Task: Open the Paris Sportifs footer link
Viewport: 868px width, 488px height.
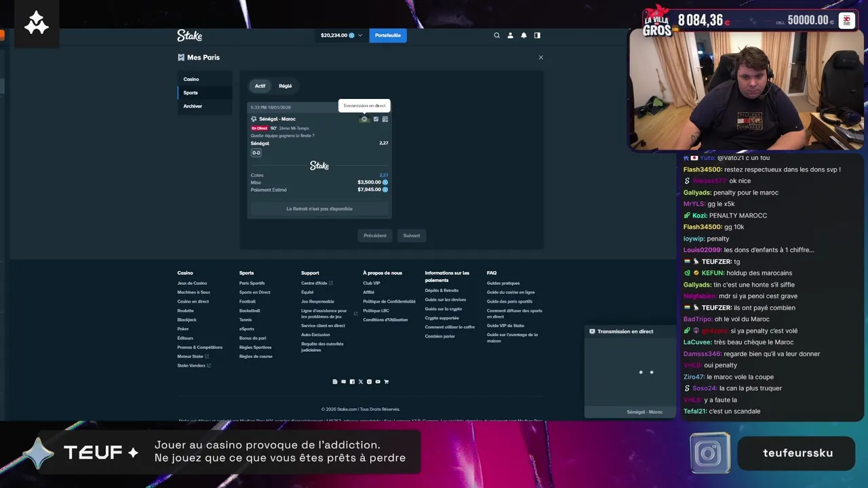Action: [x=252, y=283]
